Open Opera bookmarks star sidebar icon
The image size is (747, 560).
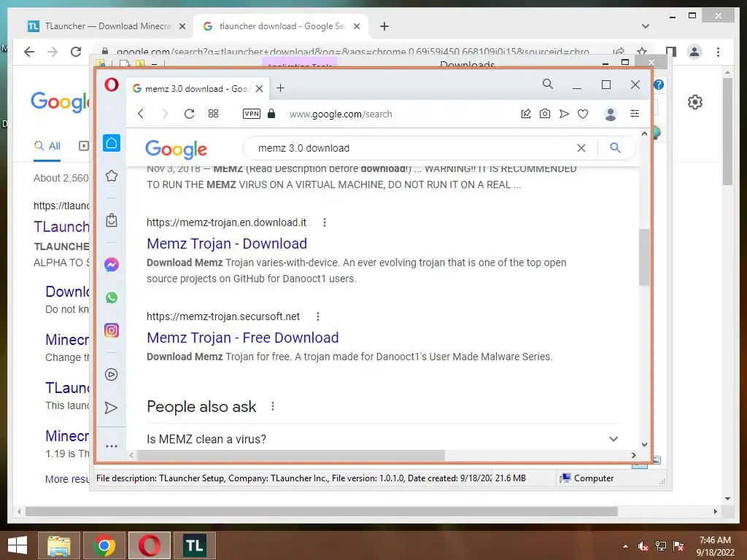tap(112, 176)
